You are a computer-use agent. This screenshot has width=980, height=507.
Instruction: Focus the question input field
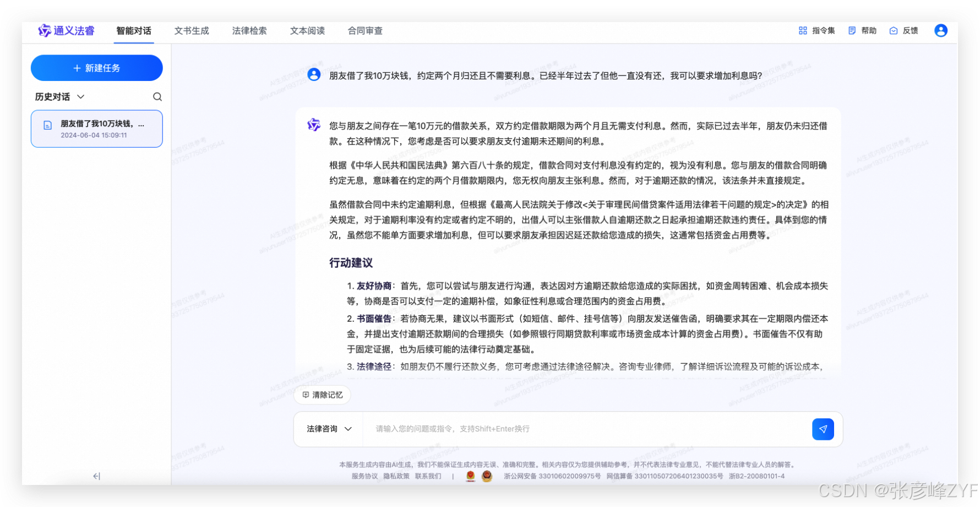(586, 429)
